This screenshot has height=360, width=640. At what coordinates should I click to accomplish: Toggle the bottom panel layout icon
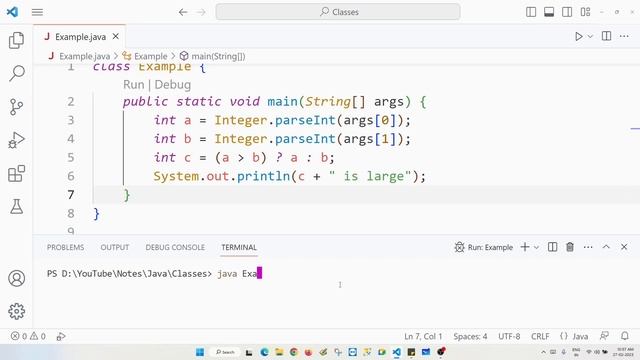(x=549, y=12)
